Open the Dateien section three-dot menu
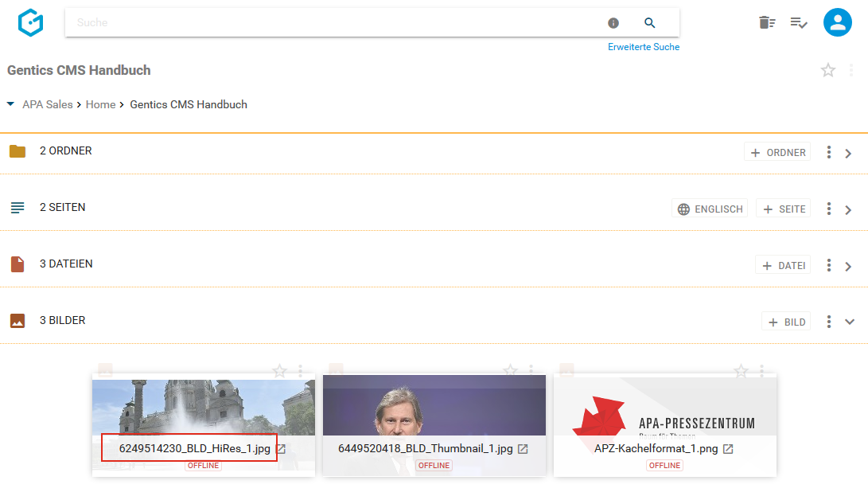Screen dimensions: 868x496 pos(828,265)
